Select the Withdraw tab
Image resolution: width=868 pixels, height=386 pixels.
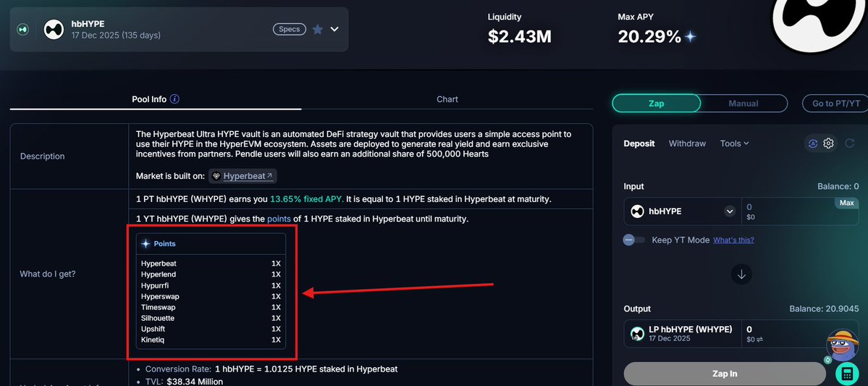[687, 143]
